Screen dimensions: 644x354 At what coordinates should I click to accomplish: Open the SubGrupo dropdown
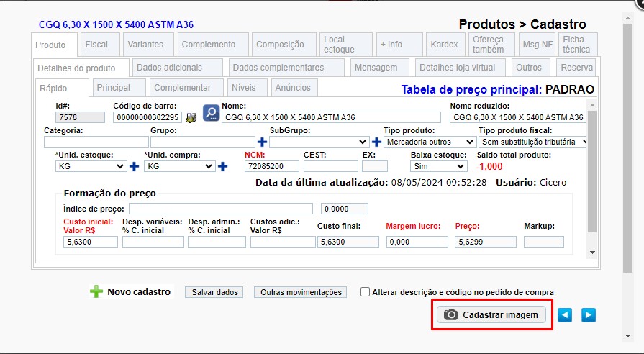319,142
